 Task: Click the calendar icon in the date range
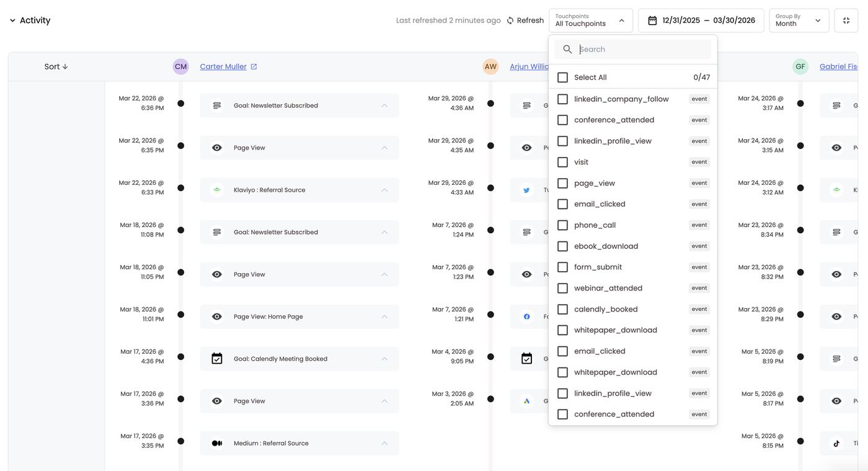(652, 20)
